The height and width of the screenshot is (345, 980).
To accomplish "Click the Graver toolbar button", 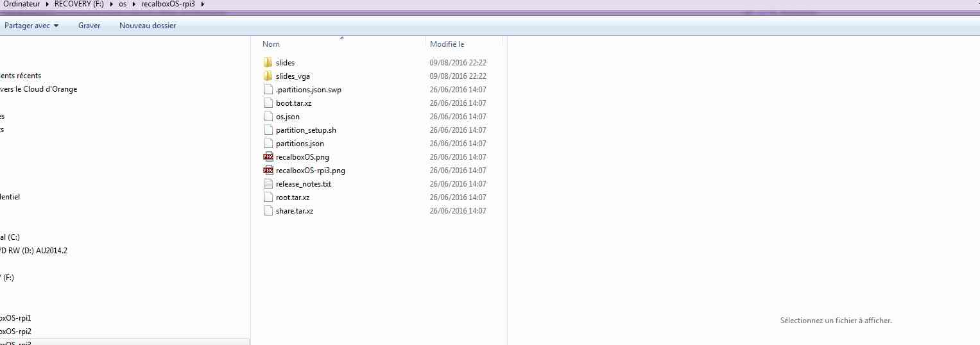I will [89, 26].
